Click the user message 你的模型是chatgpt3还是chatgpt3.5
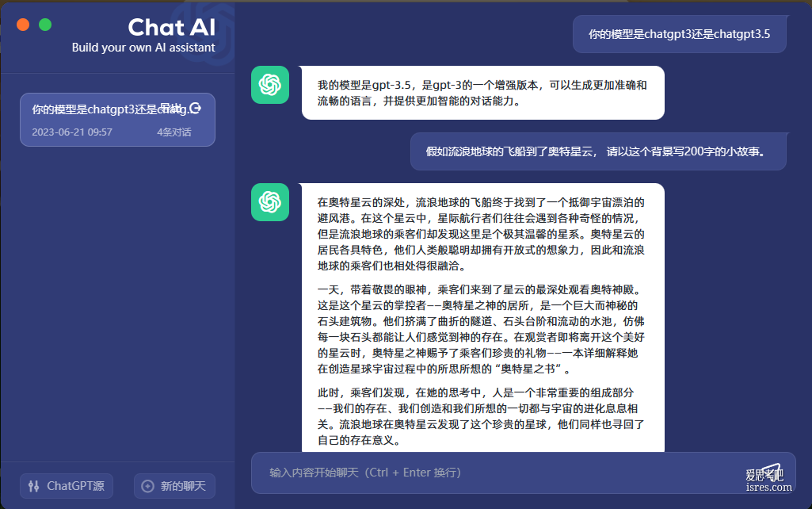The image size is (812, 509). pos(680,34)
